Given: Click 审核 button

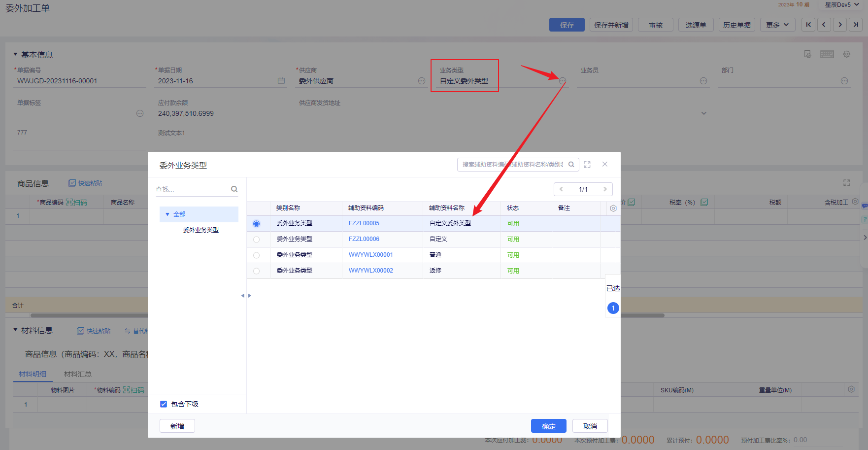Looking at the screenshot, I should 656,25.
